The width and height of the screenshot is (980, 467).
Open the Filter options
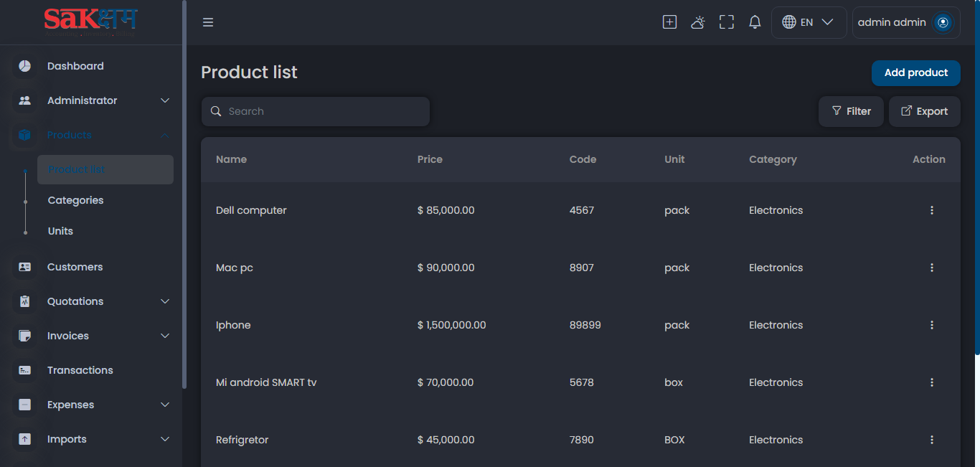coord(851,111)
